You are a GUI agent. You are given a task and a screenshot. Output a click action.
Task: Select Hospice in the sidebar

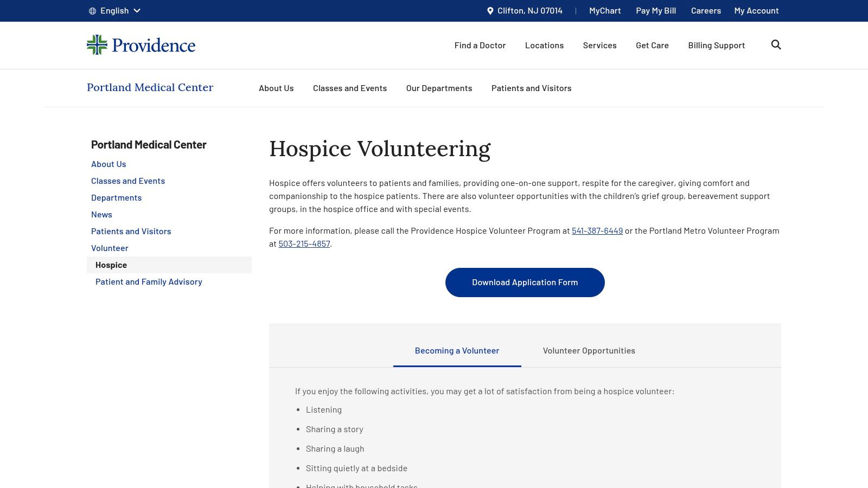tap(111, 265)
